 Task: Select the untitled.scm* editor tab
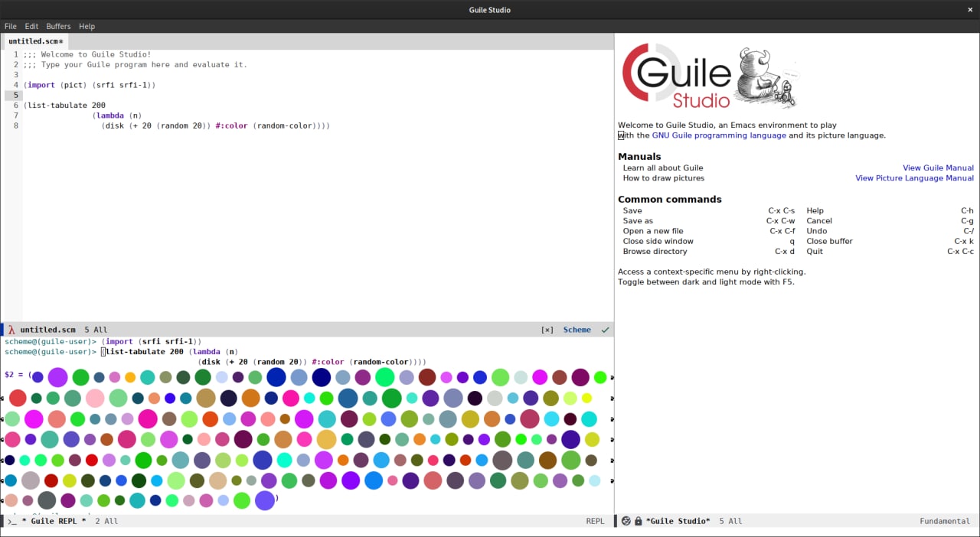click(35, 41)
